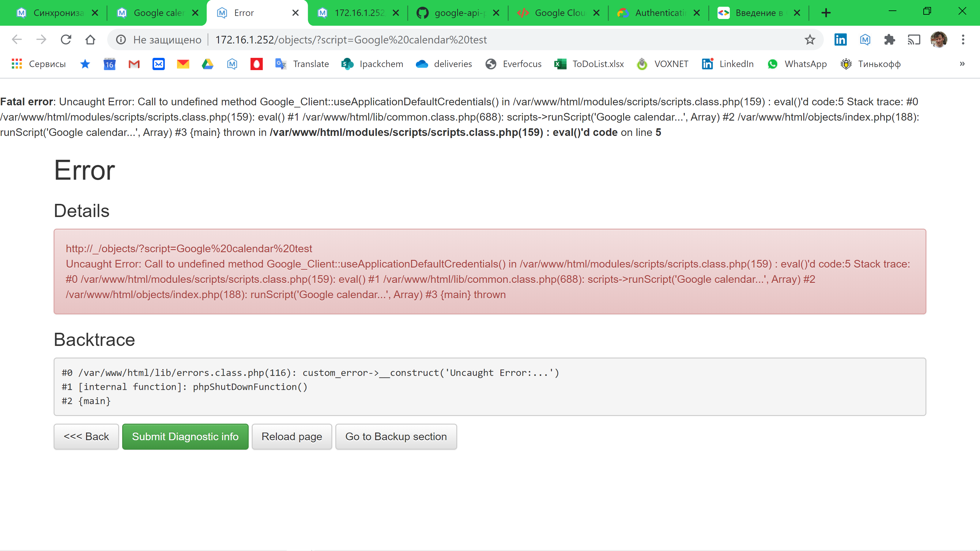
Task: Bookmark this page with the star icon
Action: [810, 39]
